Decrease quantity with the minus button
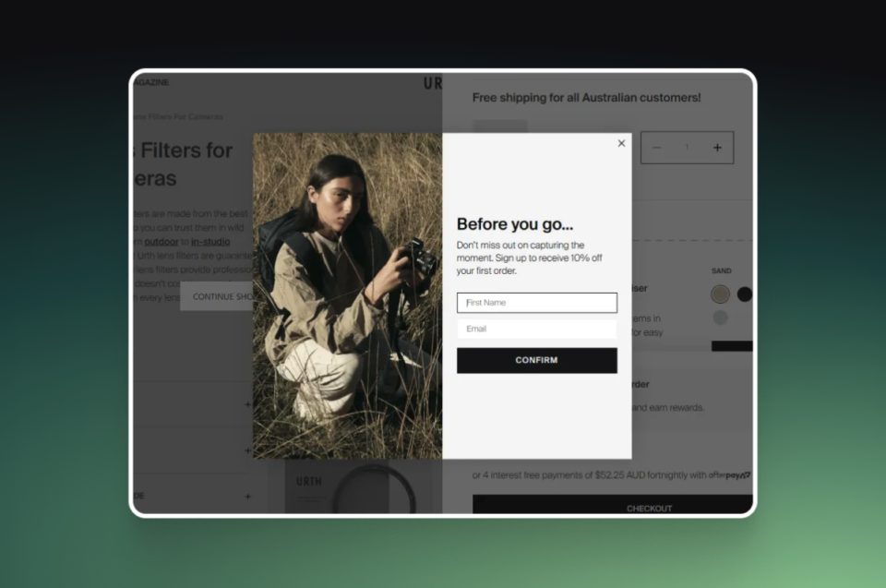Image resolution: width=886 pixels, height=588 pixels. click(656, 148)
